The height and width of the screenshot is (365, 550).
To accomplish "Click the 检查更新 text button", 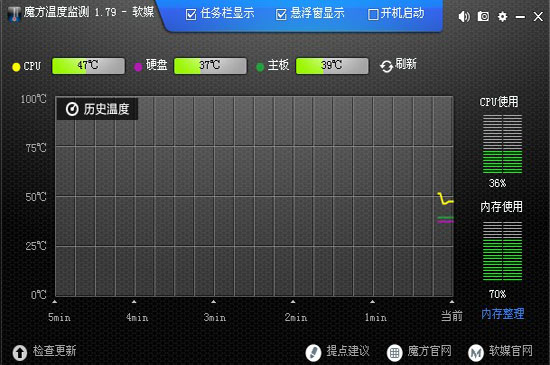I will (x=55, y=351).
